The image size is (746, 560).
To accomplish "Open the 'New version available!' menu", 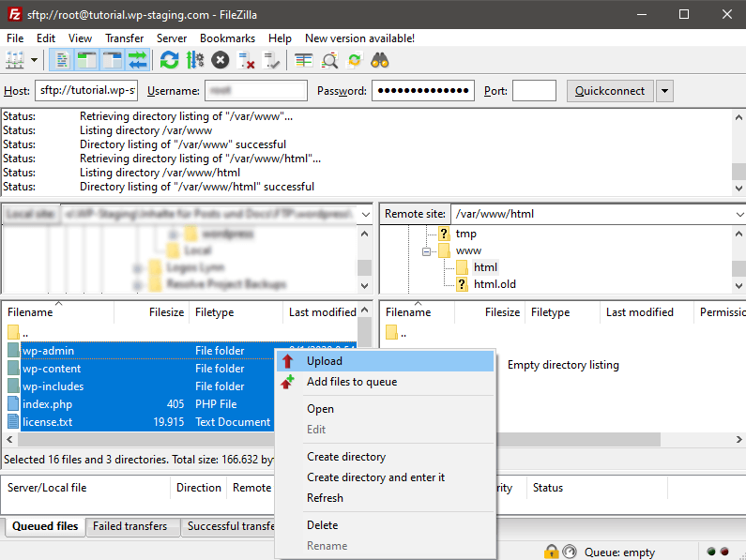I will 359,38.
